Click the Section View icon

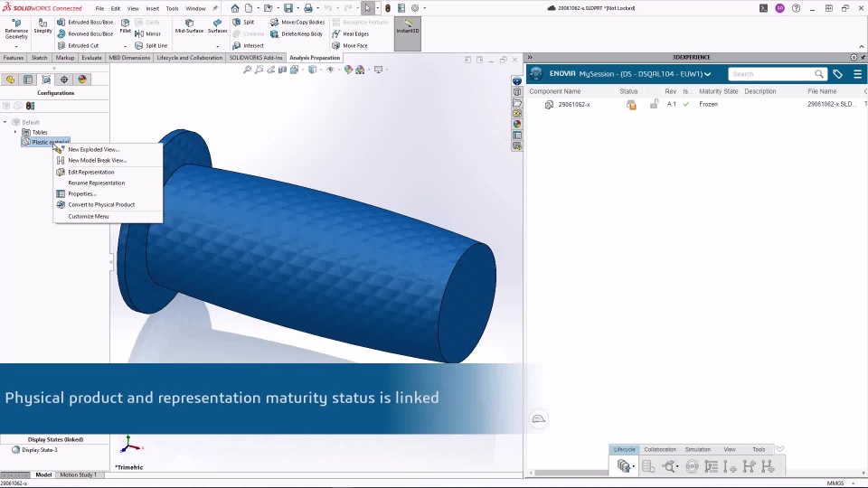(282, 70)
